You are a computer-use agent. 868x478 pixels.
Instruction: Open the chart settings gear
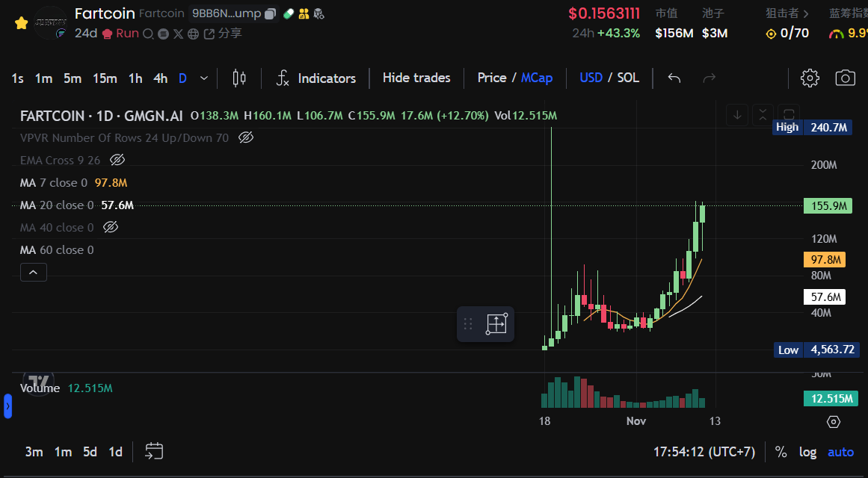click(810, 78)
